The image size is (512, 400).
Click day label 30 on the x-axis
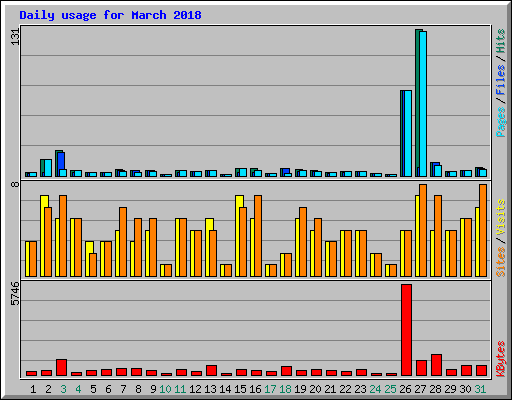465,389
